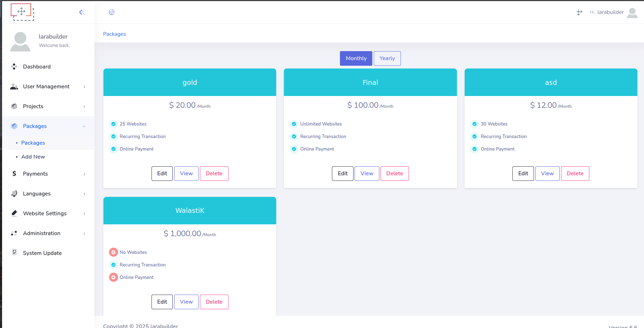Edit the Final package
Image resolution: width=644 pixels, height=328 pixels.
343,174
